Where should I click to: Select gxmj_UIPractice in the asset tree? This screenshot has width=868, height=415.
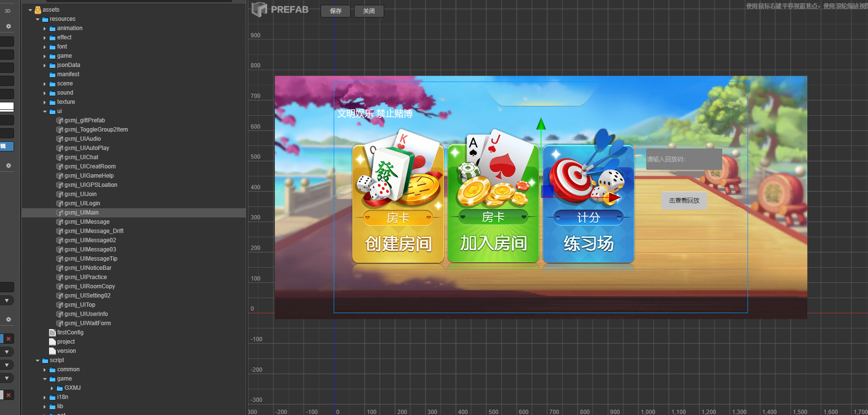tap(85, 277)
